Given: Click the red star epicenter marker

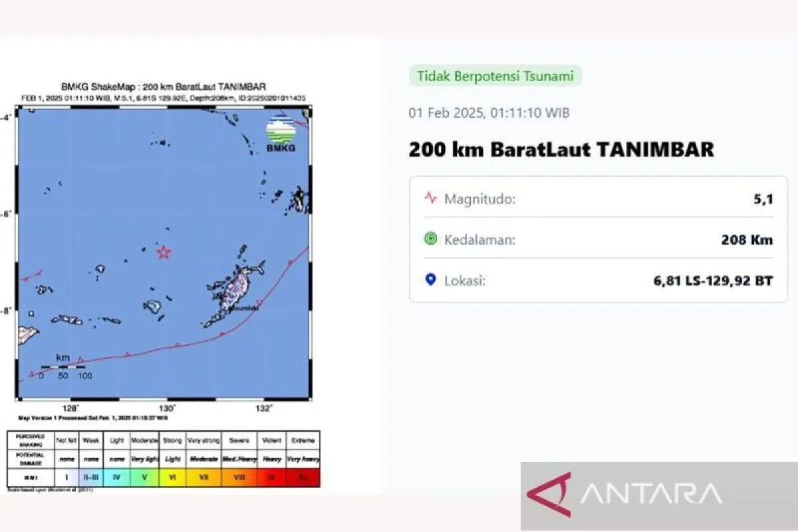Looking at the screenshot, I should (163, 253).
